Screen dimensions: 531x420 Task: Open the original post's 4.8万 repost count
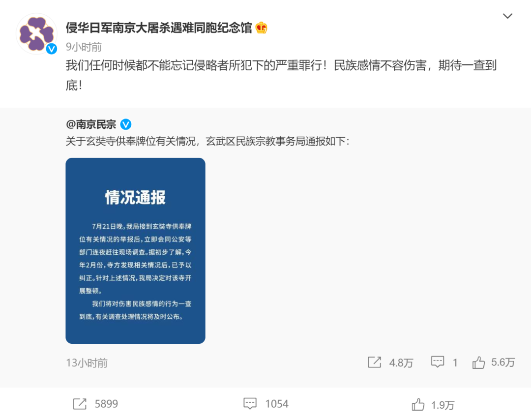coord(401,363)
